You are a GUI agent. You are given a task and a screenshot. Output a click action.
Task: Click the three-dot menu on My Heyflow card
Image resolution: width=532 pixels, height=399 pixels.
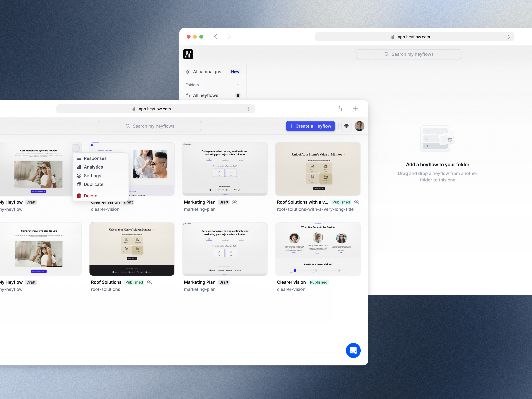tap(76, 148)
